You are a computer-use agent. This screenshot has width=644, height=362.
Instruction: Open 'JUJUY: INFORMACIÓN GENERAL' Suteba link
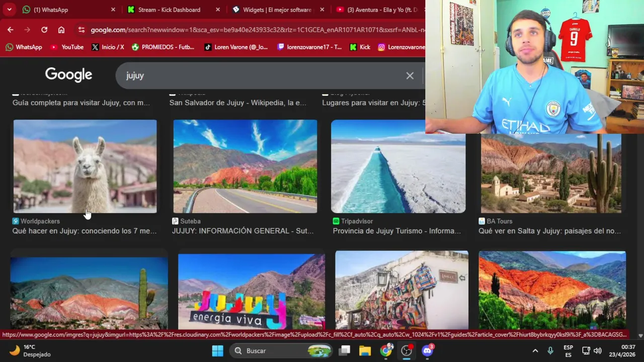click(x=243, y=231)
